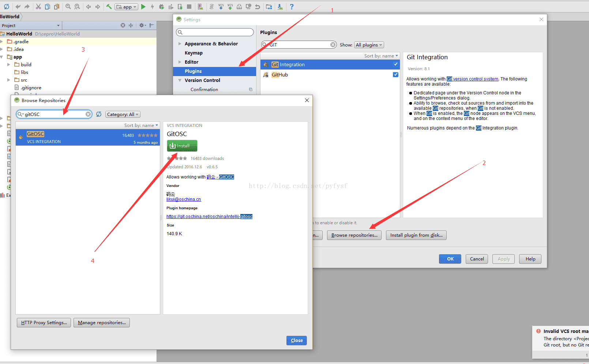Clear the gitOSC search text

pyautogui.click(x=88, y=114)
